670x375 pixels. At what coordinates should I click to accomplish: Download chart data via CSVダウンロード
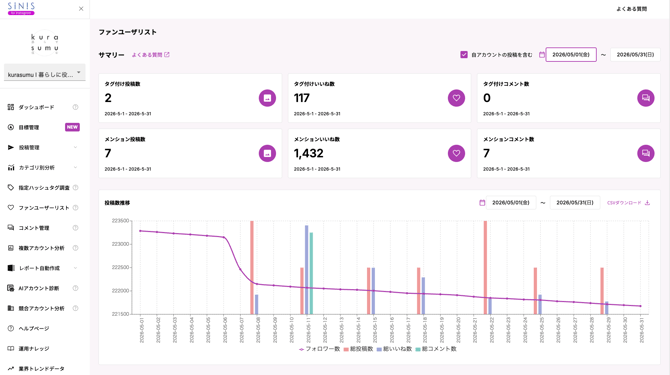click(628, 203)
